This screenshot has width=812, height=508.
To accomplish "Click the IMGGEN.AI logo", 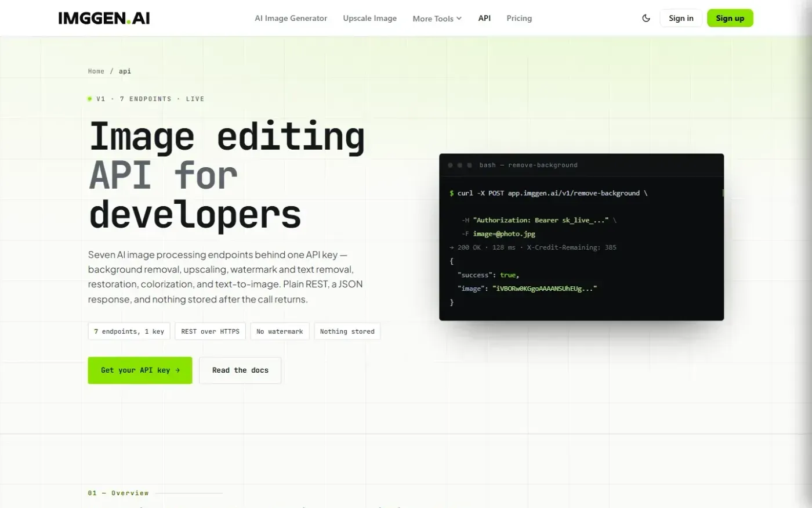I will tap(104, 18).
